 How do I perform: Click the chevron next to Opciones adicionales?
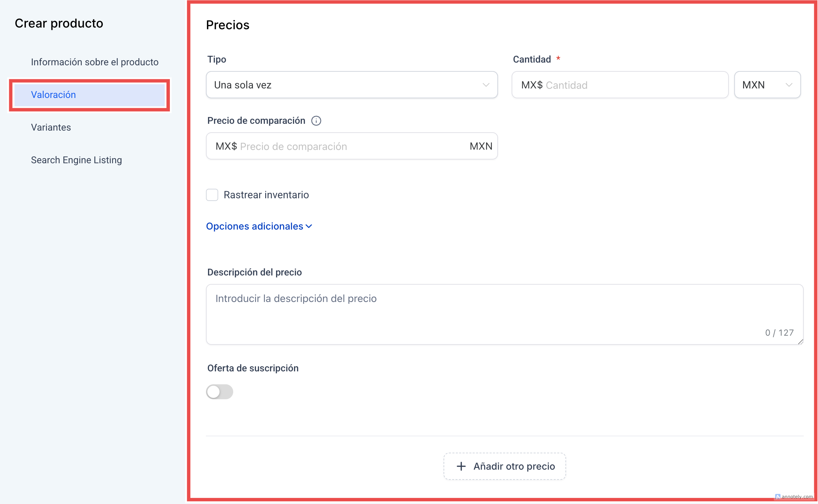pyautogui.click(x=309, y=226)
